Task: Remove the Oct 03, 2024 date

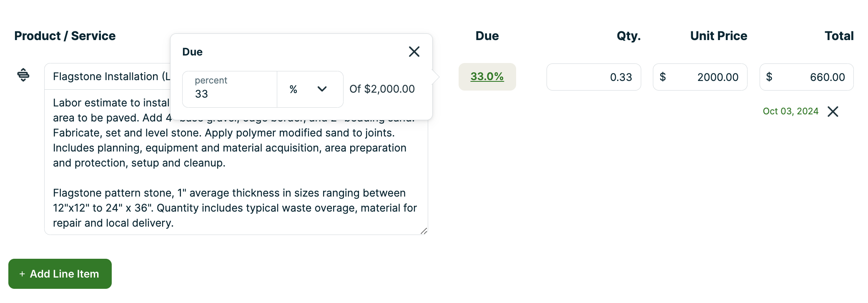Action: 833,111
